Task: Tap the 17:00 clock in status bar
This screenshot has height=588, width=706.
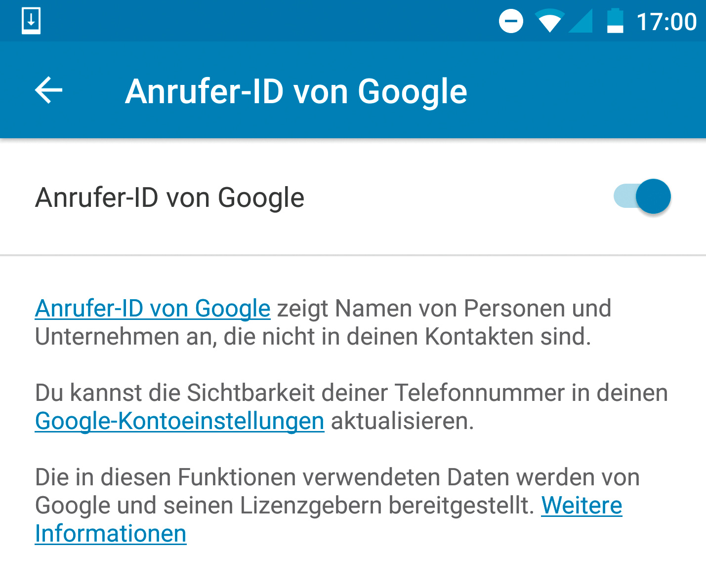Action: (666, 22)
